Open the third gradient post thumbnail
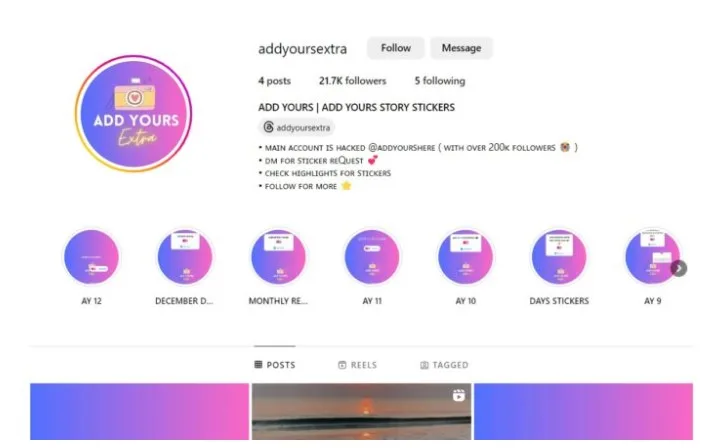Viewport: 706px width, 448px height. (584, 412)
